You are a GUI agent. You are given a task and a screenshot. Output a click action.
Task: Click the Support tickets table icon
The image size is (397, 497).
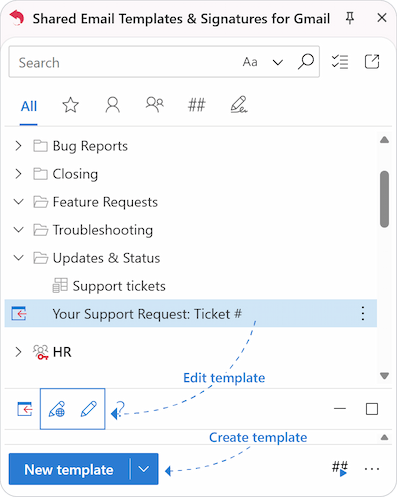tap(60, 285)
